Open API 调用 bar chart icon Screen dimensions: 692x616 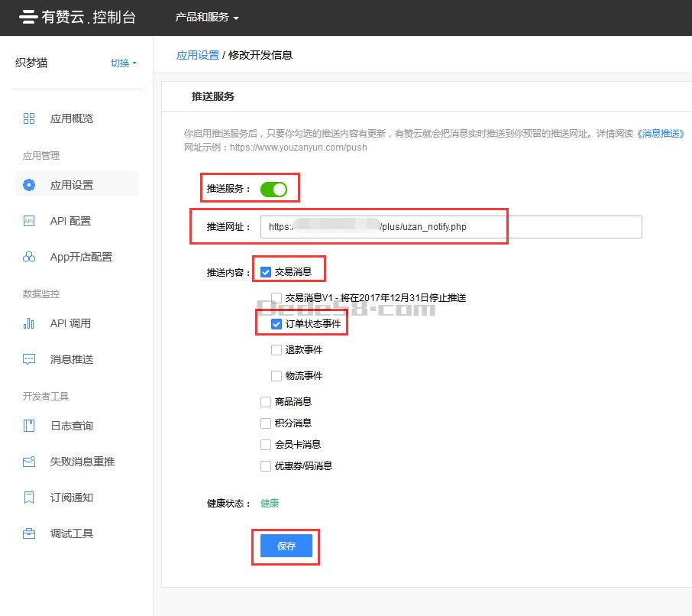click(x=29, y=323)
